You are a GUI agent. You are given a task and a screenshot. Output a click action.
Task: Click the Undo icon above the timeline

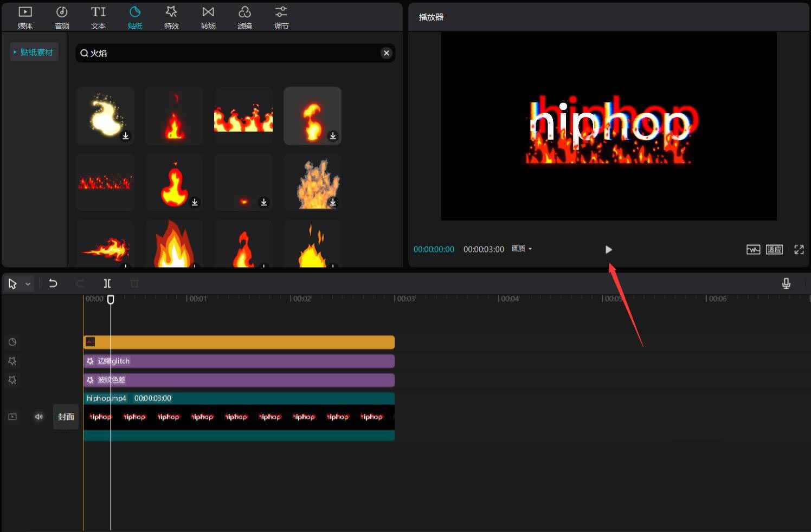coord(53,283)
